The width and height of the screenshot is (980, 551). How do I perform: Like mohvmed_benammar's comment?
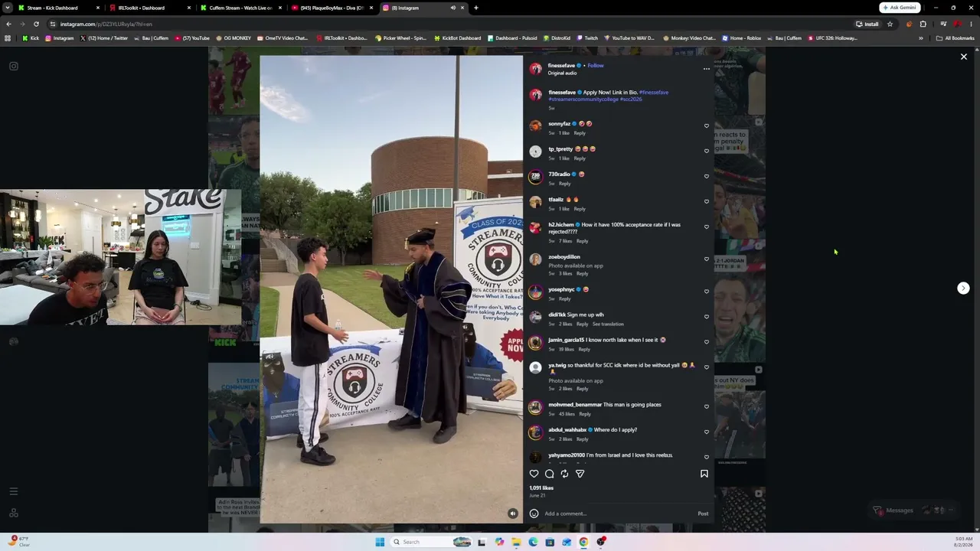point(707,406)
